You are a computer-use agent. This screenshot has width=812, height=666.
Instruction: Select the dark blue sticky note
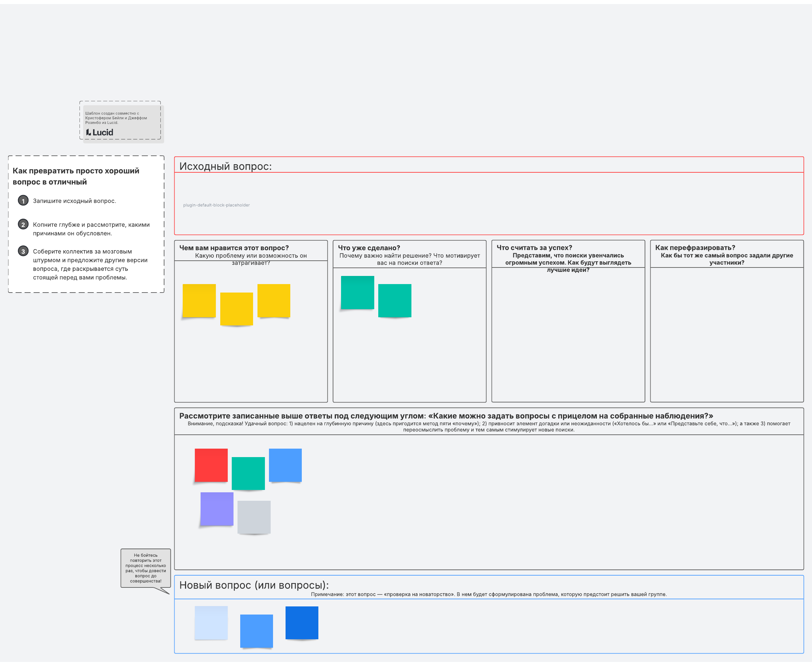[x=302, y=623]
